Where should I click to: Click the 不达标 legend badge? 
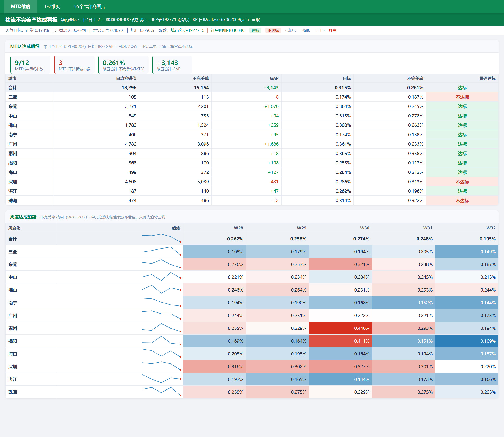coord(273,30)
